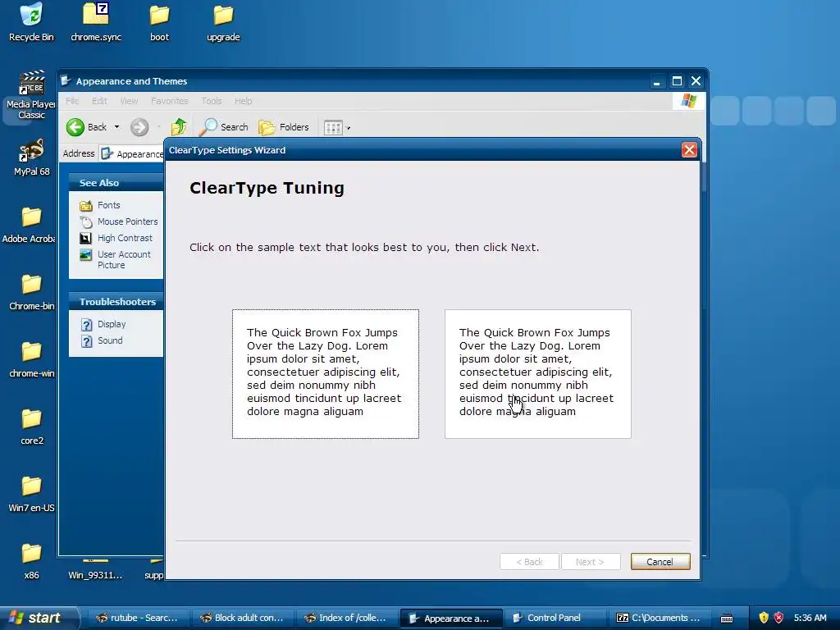Open the Help menu
The width and height of the screenshot is (840, 630).
click(x=243, y=101)
